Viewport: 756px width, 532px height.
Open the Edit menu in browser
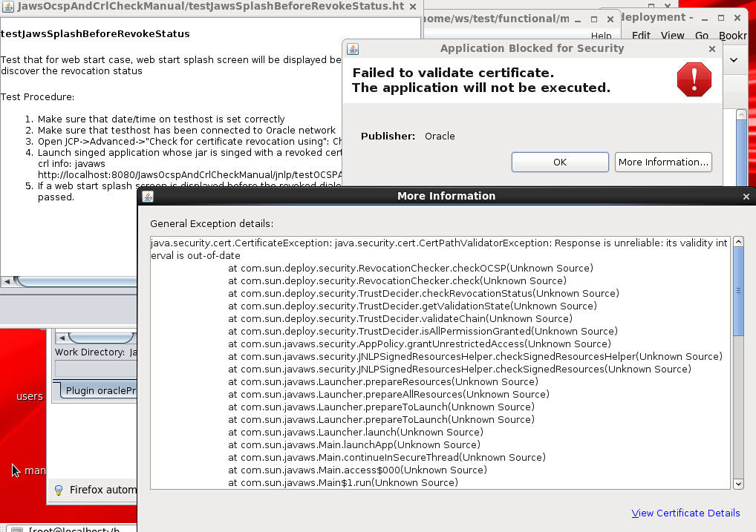(640, 35)
